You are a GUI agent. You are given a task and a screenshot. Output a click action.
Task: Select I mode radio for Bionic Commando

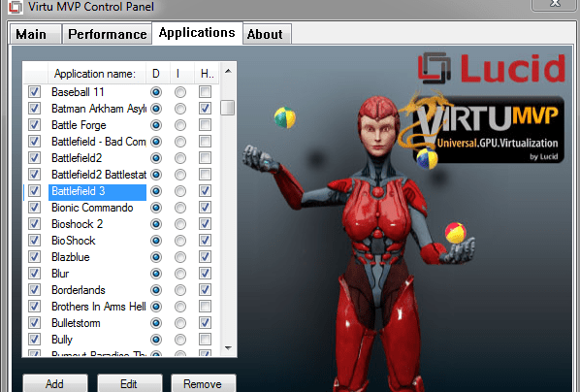[x=180, y=208]
